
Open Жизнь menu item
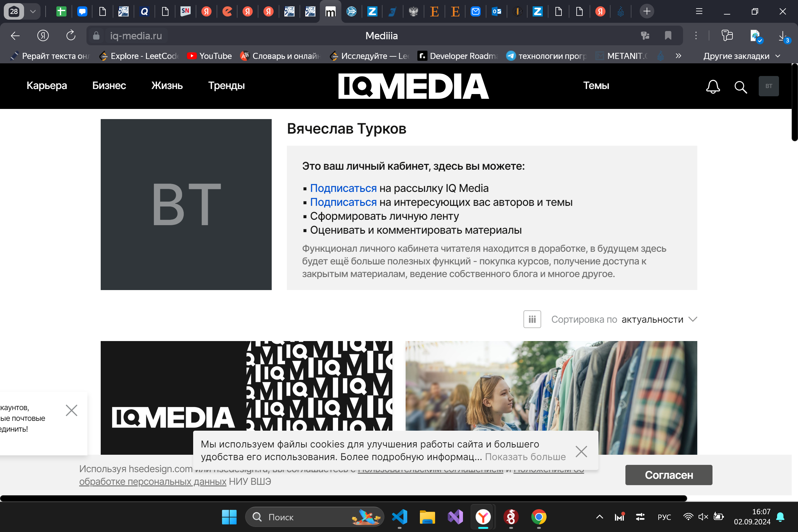point(167,85)
